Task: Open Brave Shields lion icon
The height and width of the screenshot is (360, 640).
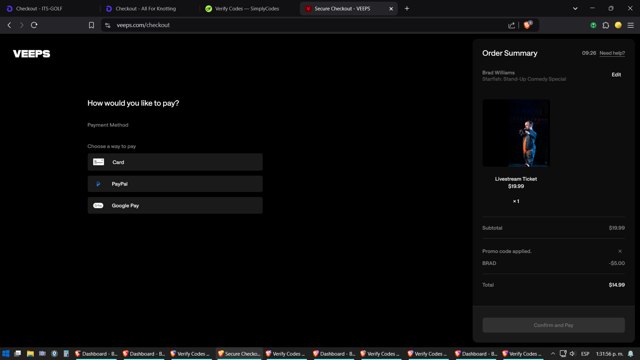Action: [x=528, y=25]
